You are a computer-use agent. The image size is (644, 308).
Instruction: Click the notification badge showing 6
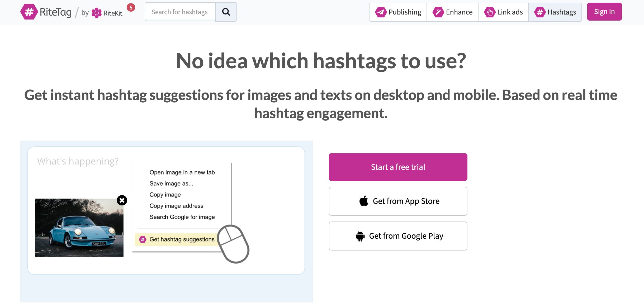coord(131,7)
